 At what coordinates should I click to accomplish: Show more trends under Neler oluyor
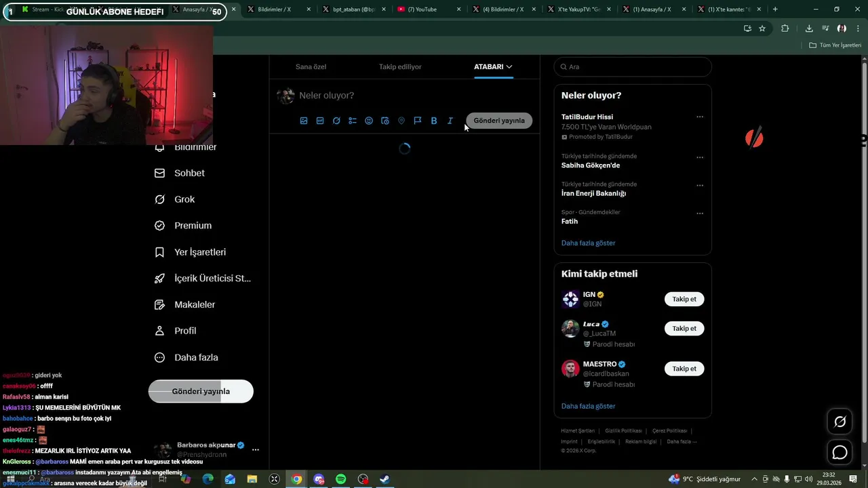(x=588, y=243)
